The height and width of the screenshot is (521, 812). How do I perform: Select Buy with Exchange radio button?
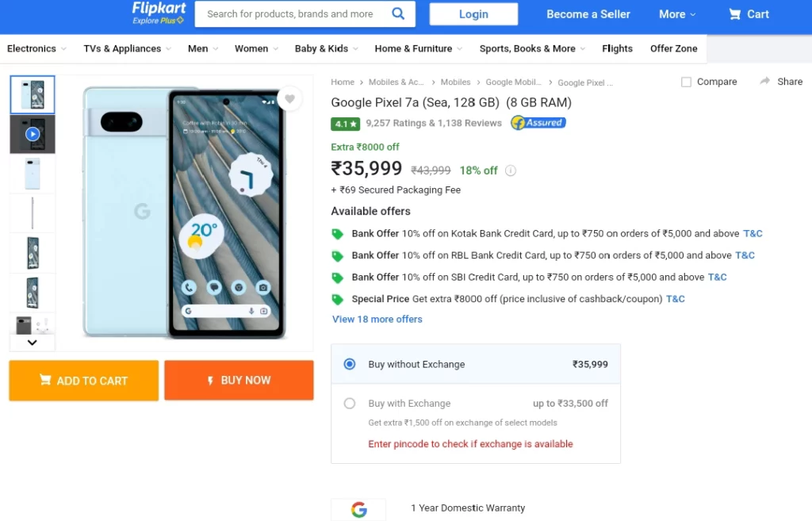[x=350, y=404]
